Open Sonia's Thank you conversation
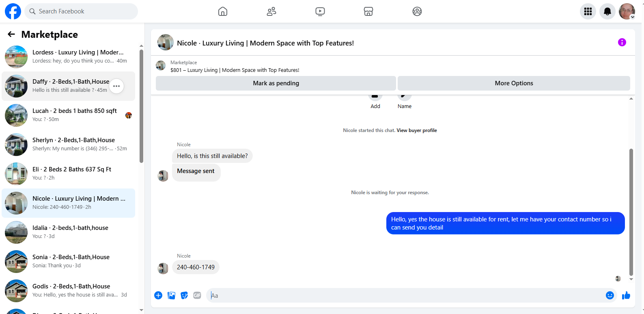Viewport: 644px width, 314px height. pos(68,262)
